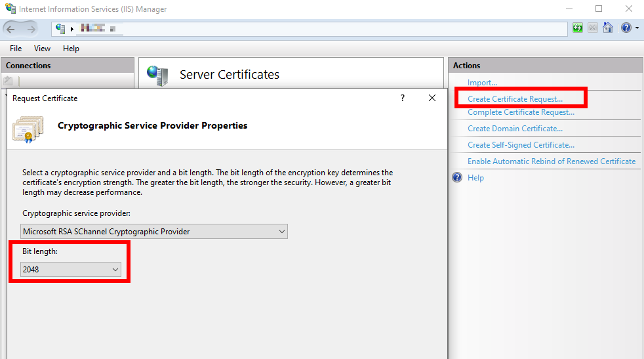Viewport: 644px width, 359px height.
Task: Expand the address bar breadcrumb arrow
Action: [72, 29]
